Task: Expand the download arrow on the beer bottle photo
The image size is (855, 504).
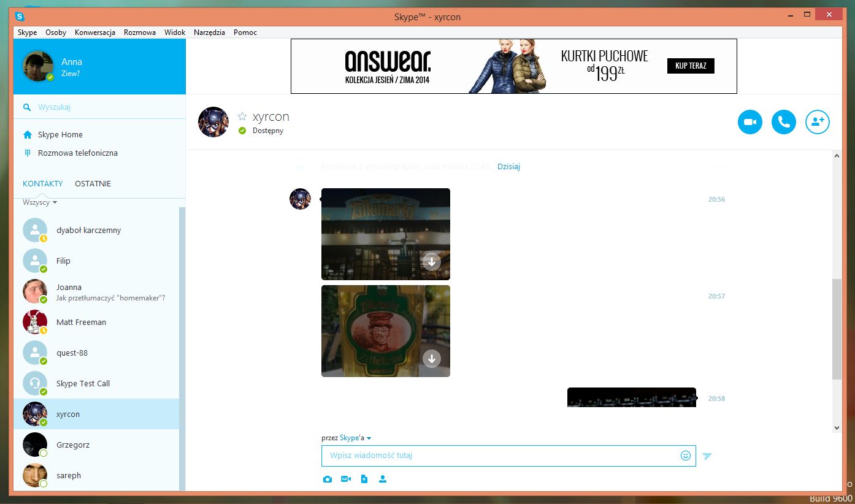Action: (x=432, y=358)
